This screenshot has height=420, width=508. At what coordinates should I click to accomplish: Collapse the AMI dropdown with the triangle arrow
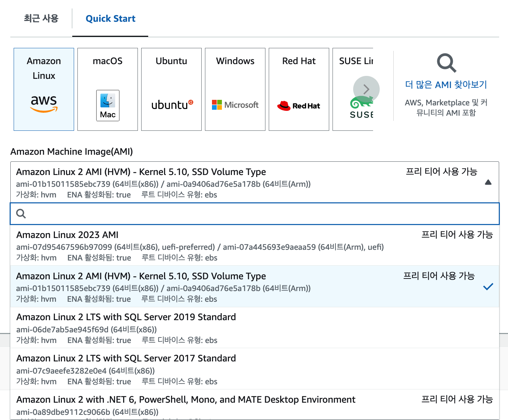(x=488, y=182)
